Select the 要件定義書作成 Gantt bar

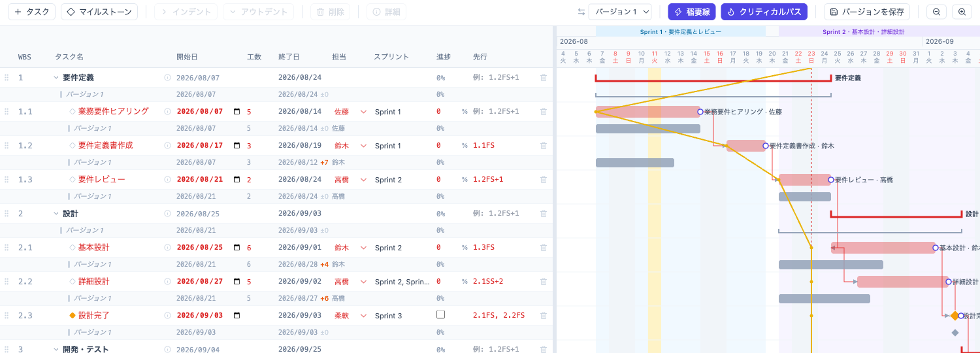click(x=746, y=146)
